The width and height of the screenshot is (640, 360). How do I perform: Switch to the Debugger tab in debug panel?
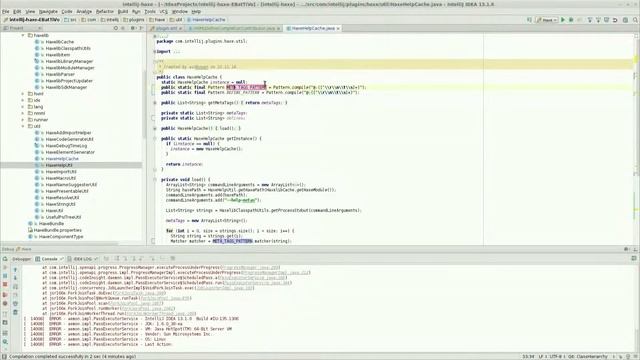pos(21,259)
